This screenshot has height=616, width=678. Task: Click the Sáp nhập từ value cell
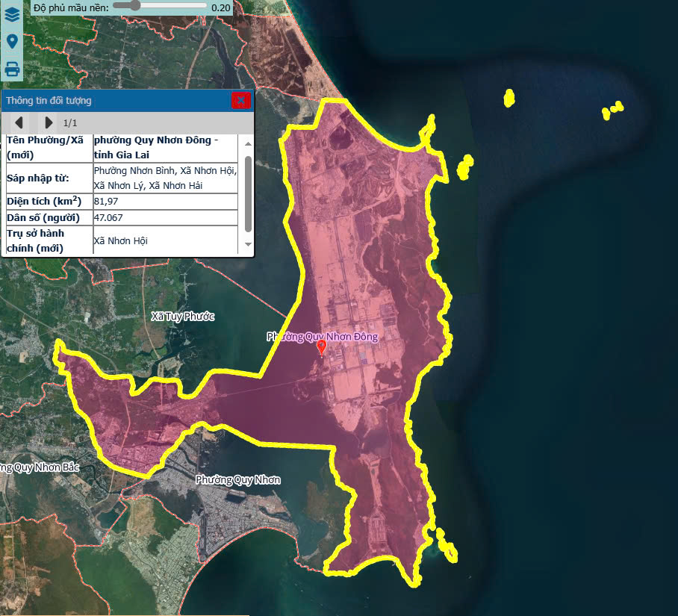(164, 178)
